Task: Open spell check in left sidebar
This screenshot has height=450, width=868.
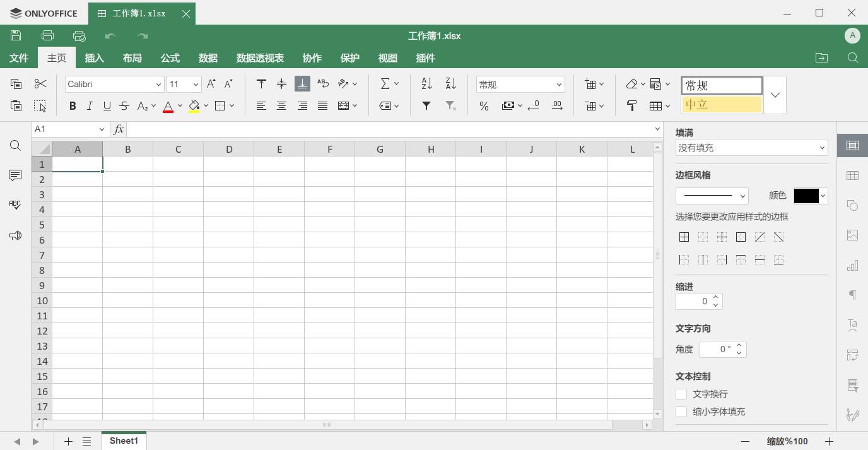Action: [x=15, y=205]
